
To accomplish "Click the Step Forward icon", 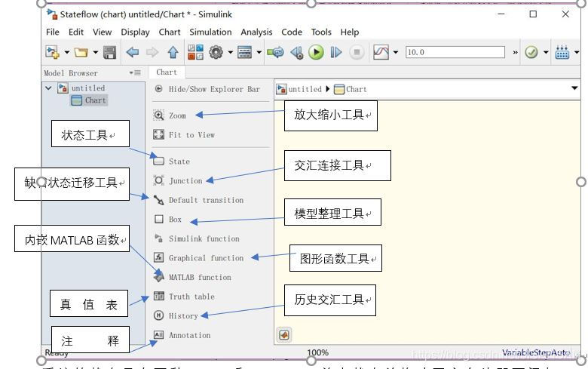I will (336, 52).
